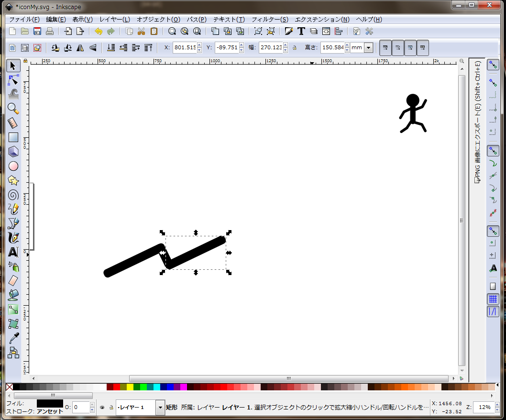The image size is (506, 420).
Task: Open the zoom percentage stepper arrow
Action: tap(497, 407)
